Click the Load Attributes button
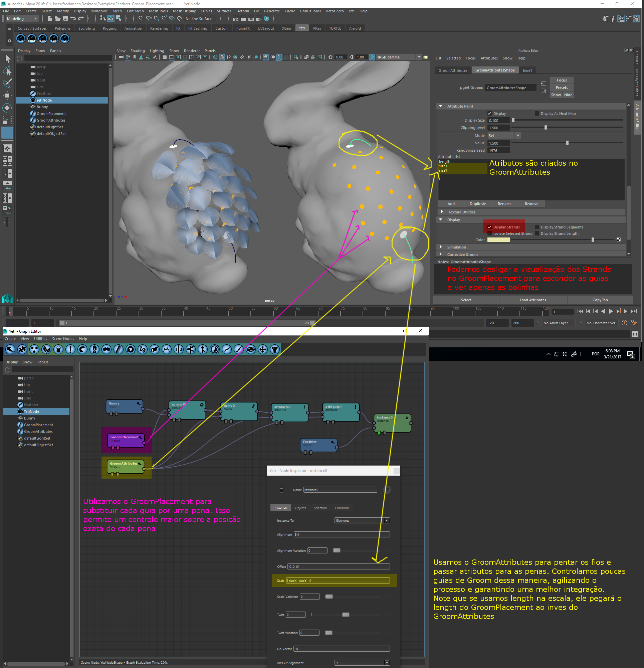 pyautogui.click(x=532, y=300)
